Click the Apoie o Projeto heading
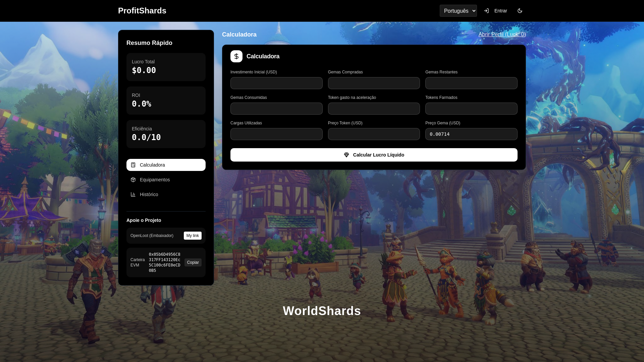644x362 pixels. coord(144,220)
